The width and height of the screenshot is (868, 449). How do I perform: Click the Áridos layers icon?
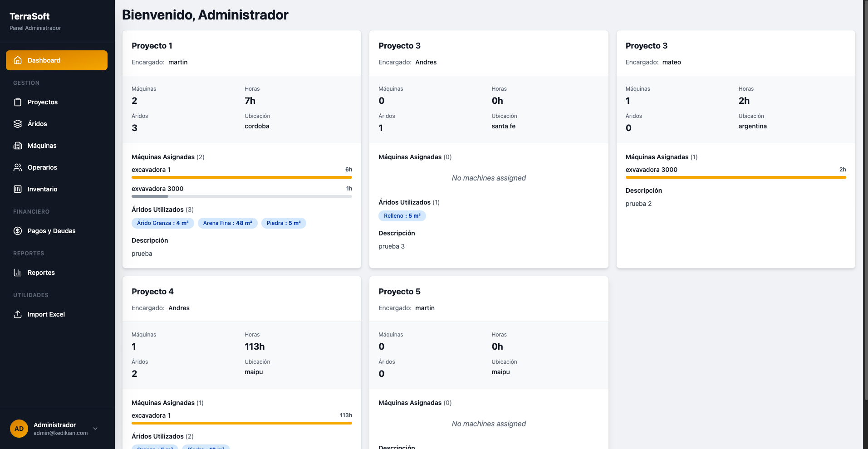click(17, 123)
